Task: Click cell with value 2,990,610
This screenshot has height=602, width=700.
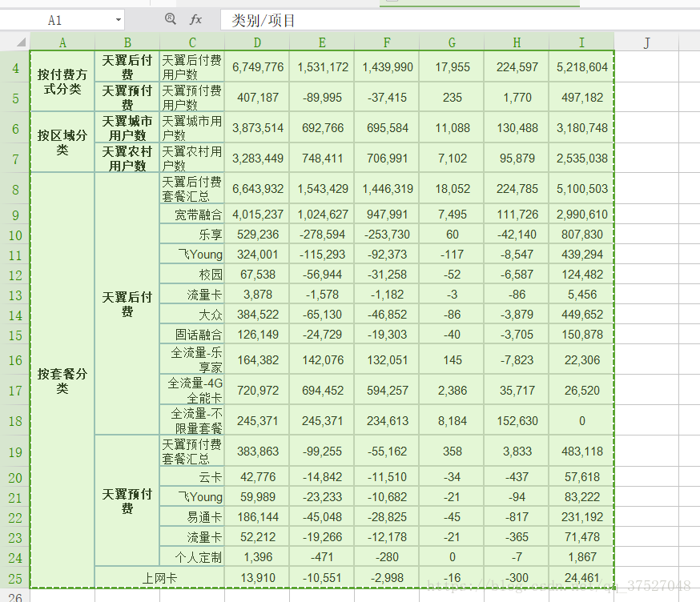Action: point(581,215)
